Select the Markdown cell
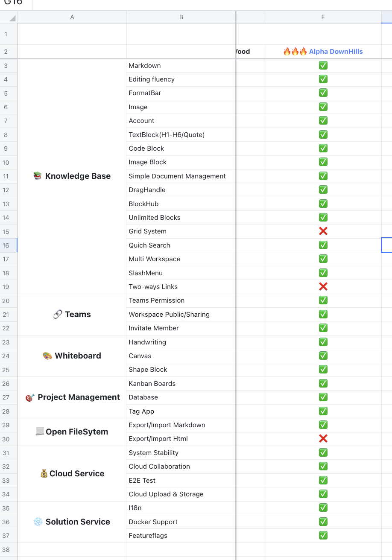Viewport: 392px width, 560px height. click(x=181, y=65)
